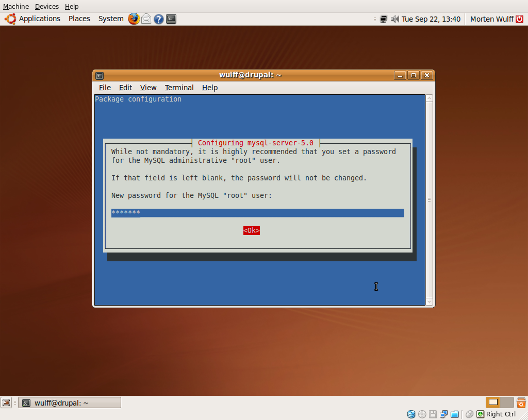Click the Morten Wulff user switcher
Screen dimensions: 528x420
tap(491, 19)
